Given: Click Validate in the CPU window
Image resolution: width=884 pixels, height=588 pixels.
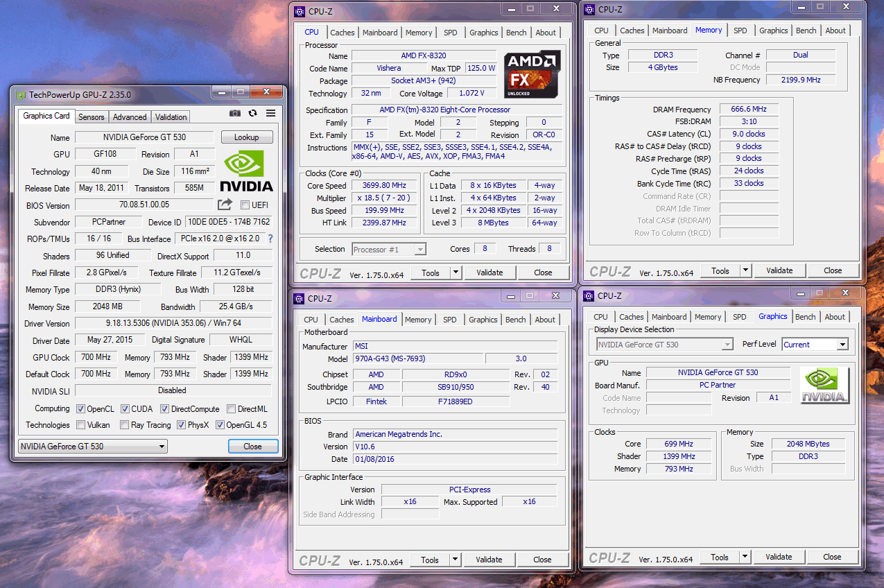Looking at the screenshot, I should pyautogui.click(x=489, y=273).
